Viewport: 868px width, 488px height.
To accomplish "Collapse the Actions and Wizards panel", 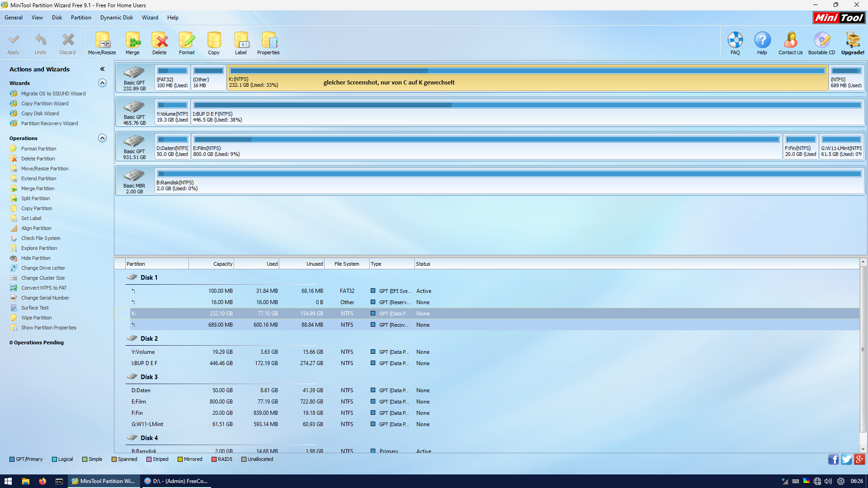I will point(103,69).
